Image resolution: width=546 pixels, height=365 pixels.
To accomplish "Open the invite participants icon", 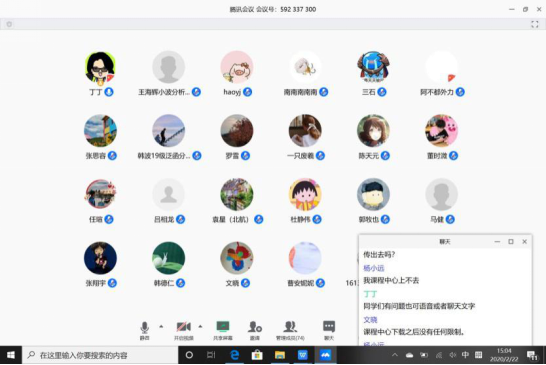I will tap(255, 330).
